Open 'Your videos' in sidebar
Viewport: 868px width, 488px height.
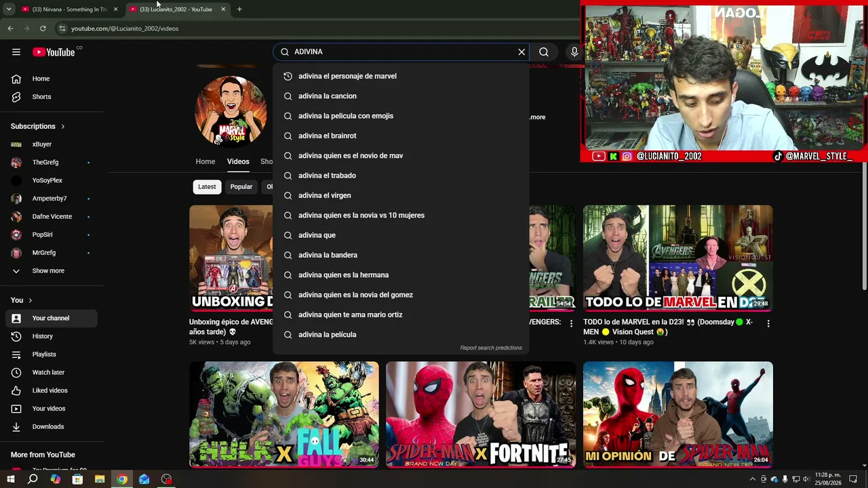(52, 409)
